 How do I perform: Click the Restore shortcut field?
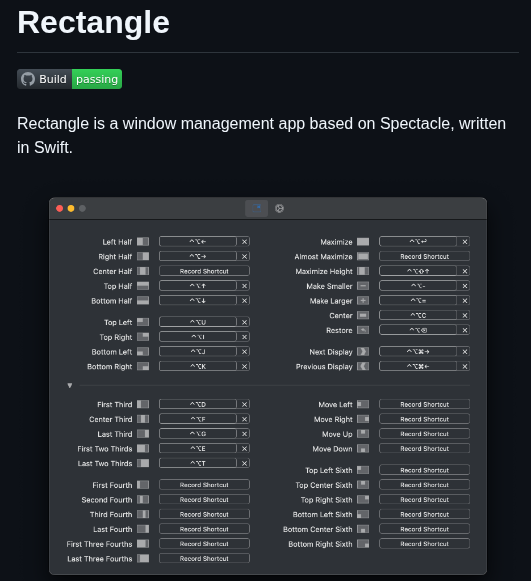point(418,330)
